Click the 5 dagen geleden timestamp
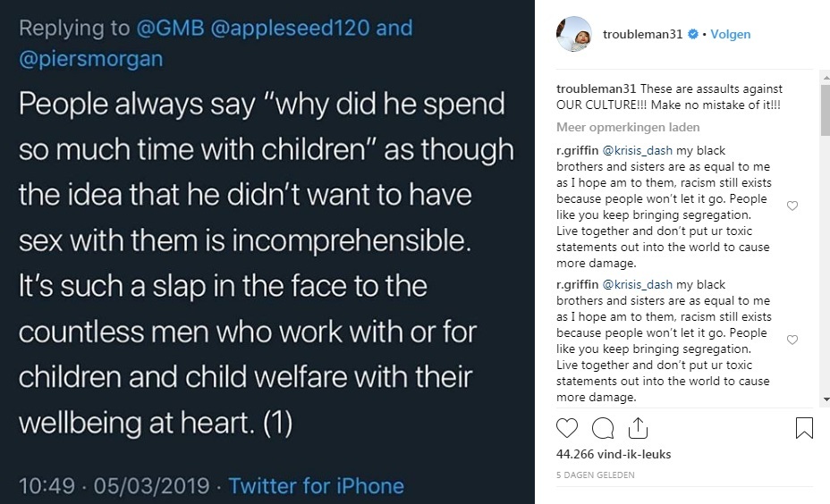830x504 pixels. click(x=596, y=475)
